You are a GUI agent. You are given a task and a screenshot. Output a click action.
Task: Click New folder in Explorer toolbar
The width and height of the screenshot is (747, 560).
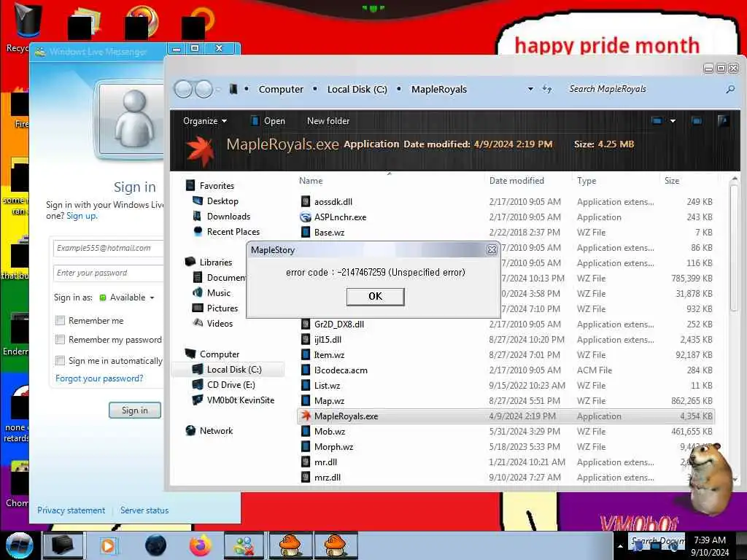click(328, 121)
